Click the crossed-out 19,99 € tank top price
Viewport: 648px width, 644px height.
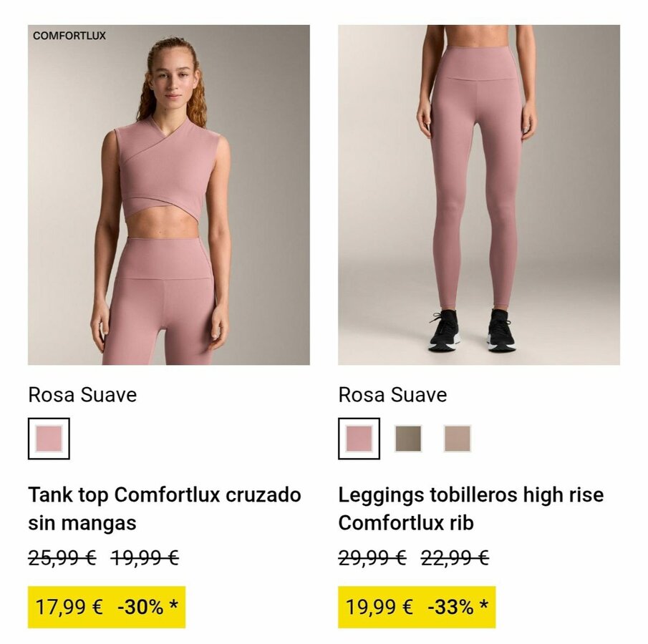[x=145, y=558]
